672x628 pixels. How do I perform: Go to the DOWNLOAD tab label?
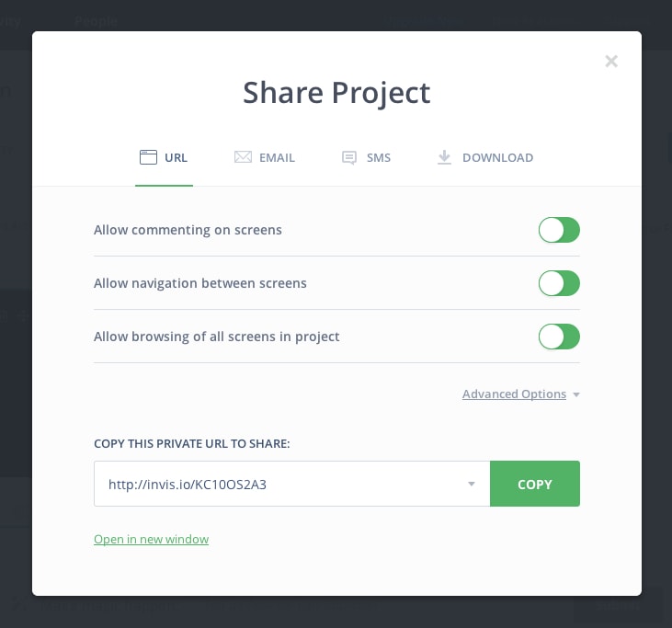(497, 158)
